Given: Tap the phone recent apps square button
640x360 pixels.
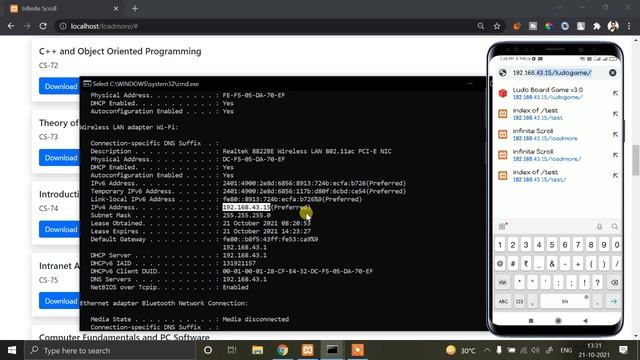Looking at the screenshot, I should point(531,320).
